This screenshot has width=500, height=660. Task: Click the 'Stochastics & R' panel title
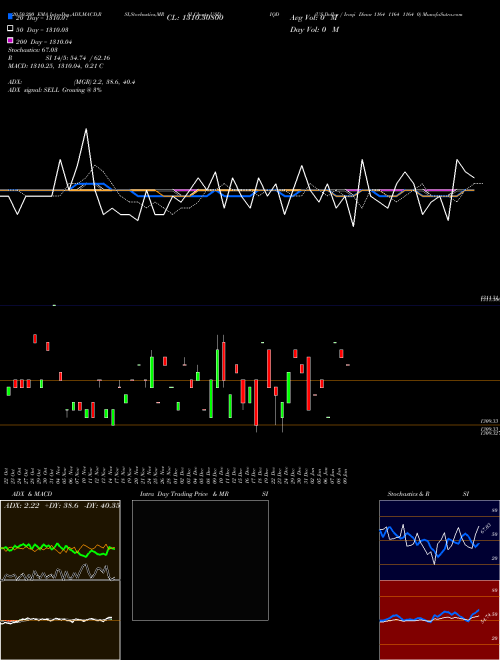pyautogui.click(x=408, y=494)
